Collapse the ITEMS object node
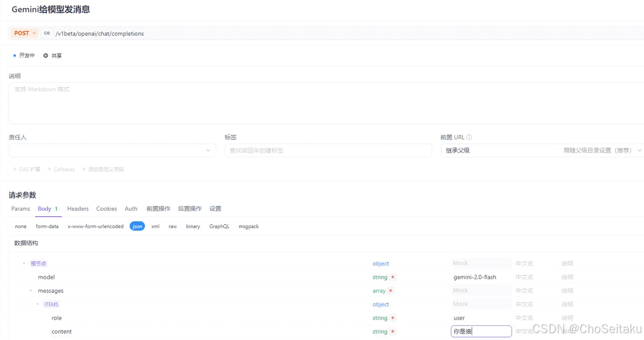The image size is (644, 340). (x=38, y=304)
